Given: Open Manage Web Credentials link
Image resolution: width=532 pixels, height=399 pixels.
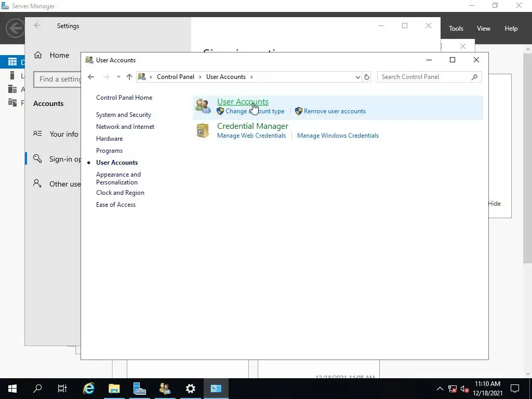Looking at the screenshot, I should tap(251, 136).
